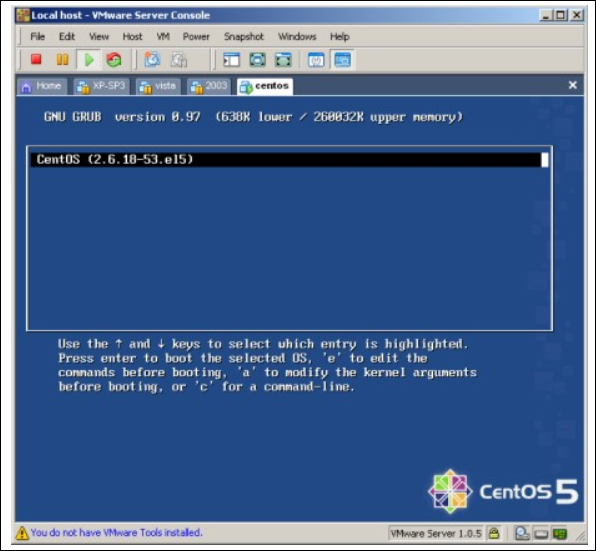This screenshot has width=596, height=551.
Task: Switch to the Home tab
Action: (42, 86)
